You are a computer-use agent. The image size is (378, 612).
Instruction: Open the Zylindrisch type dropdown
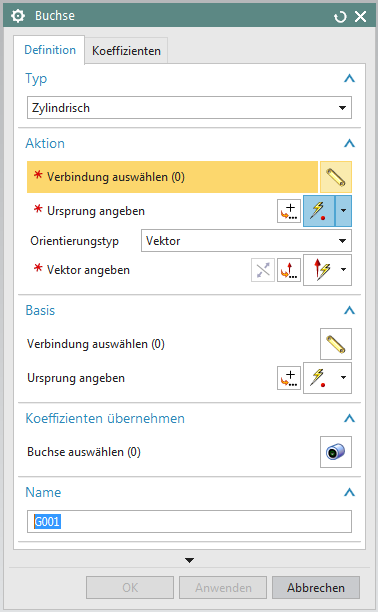pos(189,108)
